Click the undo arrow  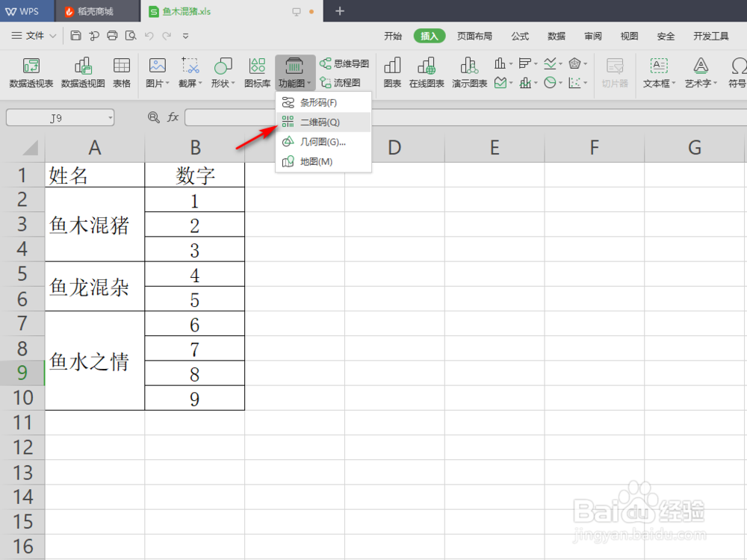pyautogui.click(x=149, y=36)
